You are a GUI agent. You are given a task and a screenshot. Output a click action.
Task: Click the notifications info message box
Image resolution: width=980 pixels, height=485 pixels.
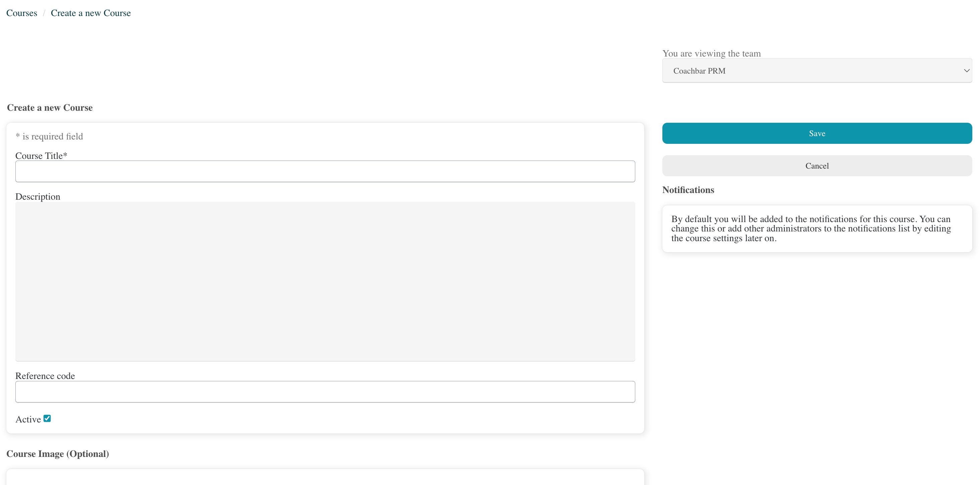tap(816, 229)
